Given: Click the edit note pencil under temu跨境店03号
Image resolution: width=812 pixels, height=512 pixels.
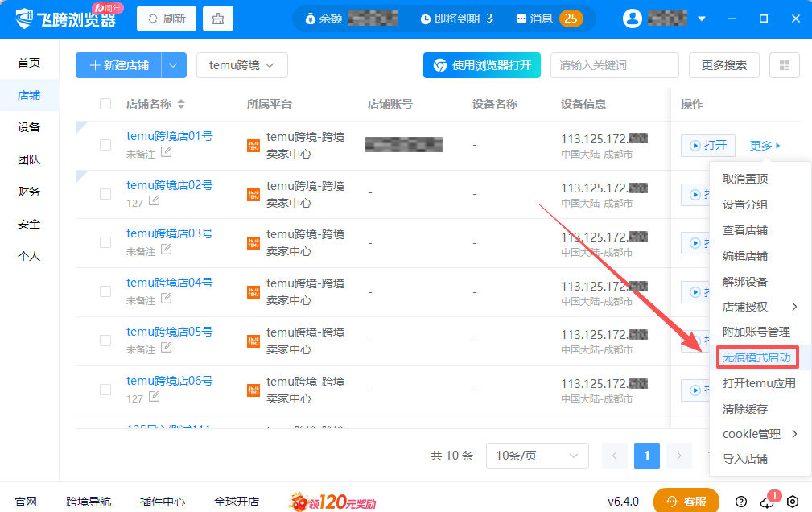Looking at the screenshot, I should pyautogui.click(x=166, y=251).
